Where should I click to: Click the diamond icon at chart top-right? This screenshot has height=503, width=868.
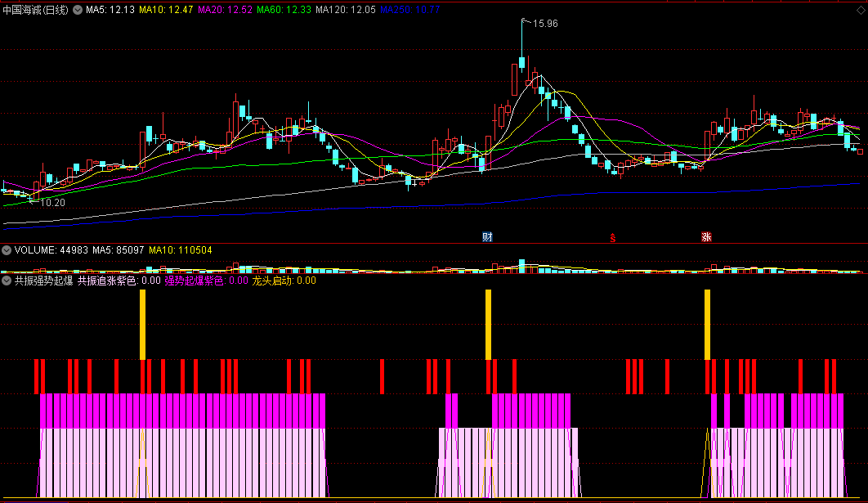[861, 10]
